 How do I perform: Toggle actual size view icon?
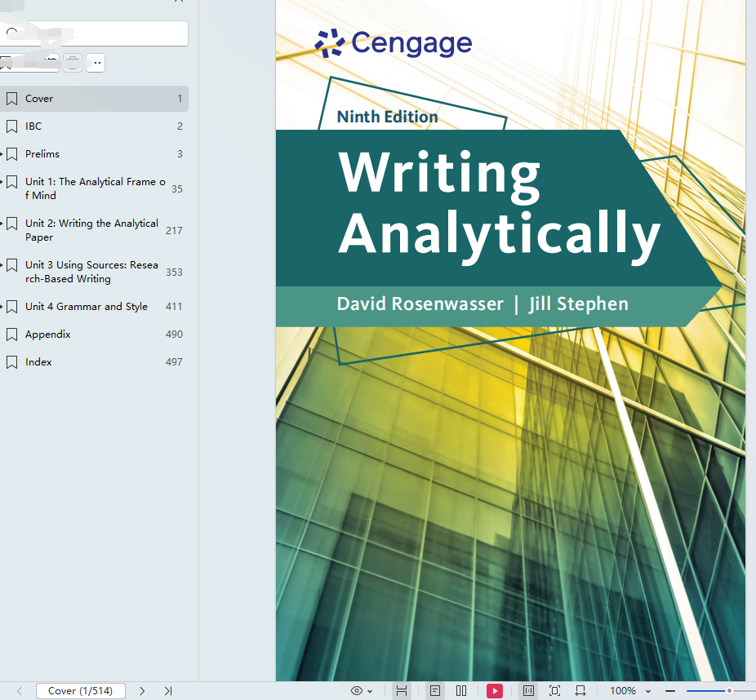point(528,691)
